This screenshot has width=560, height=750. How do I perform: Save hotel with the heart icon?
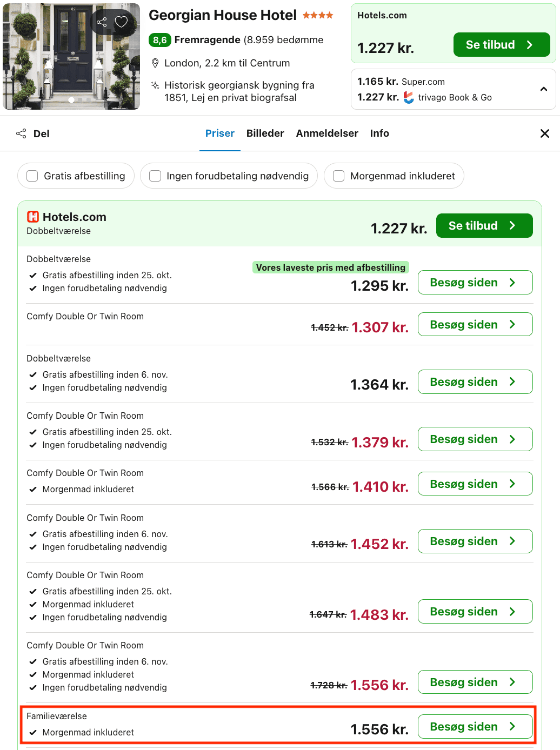click(x=122, y=22)
